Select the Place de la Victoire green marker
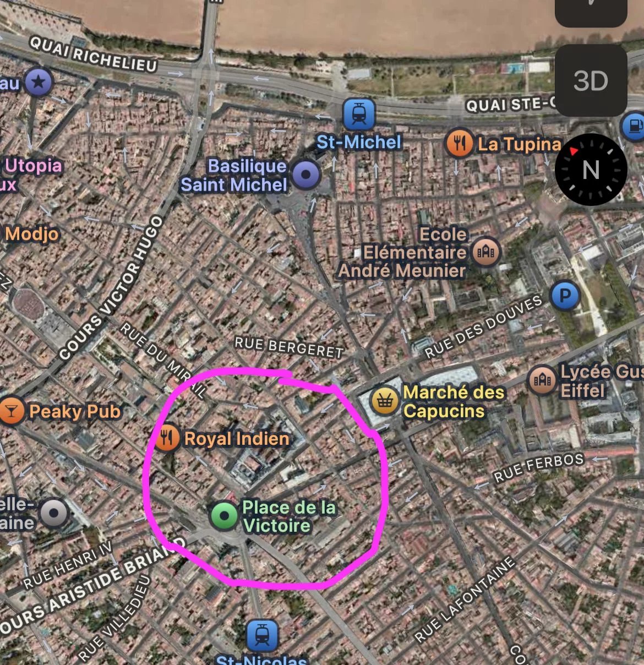 (x=224, y=516)
